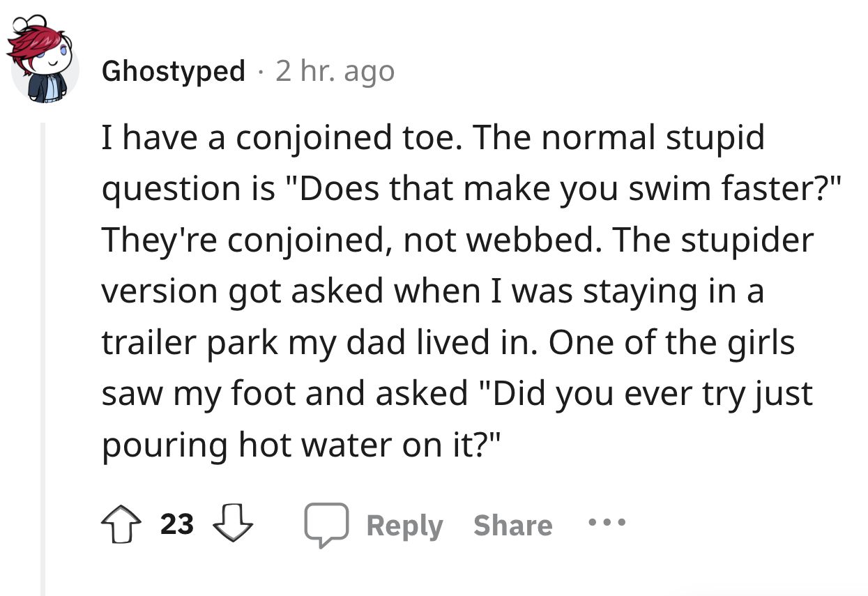
Task: Click the vote count 23
Action: pos(177,524)
